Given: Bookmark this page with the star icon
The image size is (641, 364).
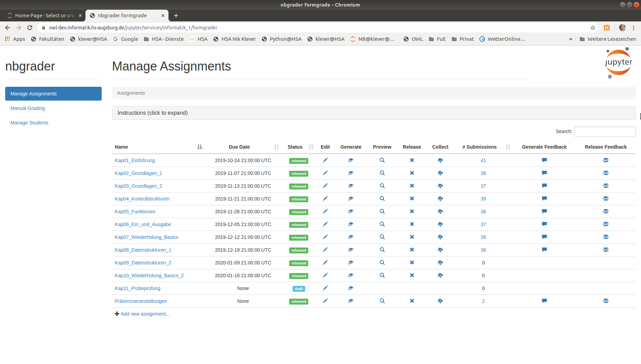Looking at the screenshot, I should 593,28.
